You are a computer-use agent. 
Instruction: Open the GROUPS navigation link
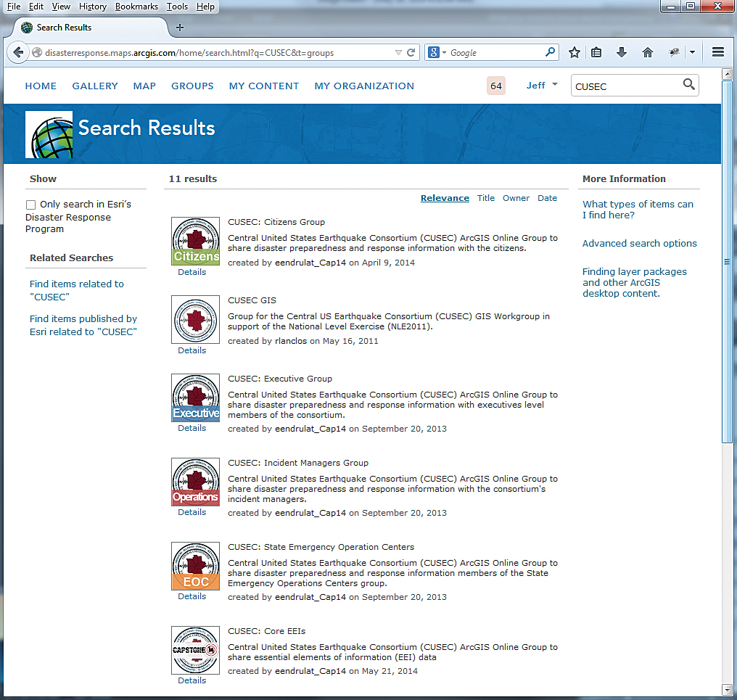click(192, 86)
